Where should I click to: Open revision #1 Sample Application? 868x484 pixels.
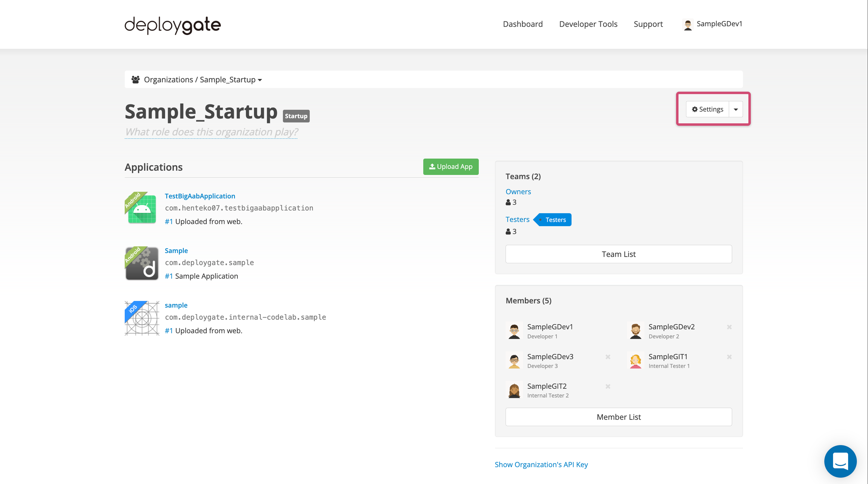coord(168,276)
